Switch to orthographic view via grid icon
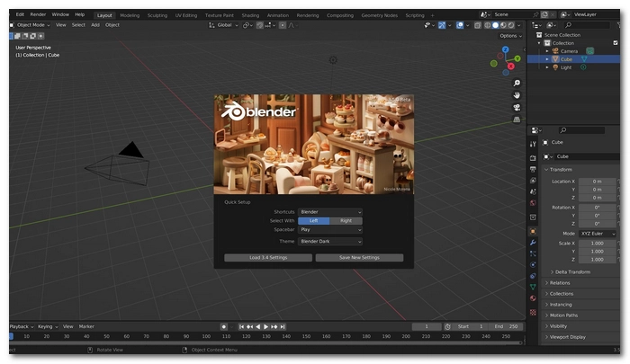Screen dimensions: 630x364 point(517,119)
